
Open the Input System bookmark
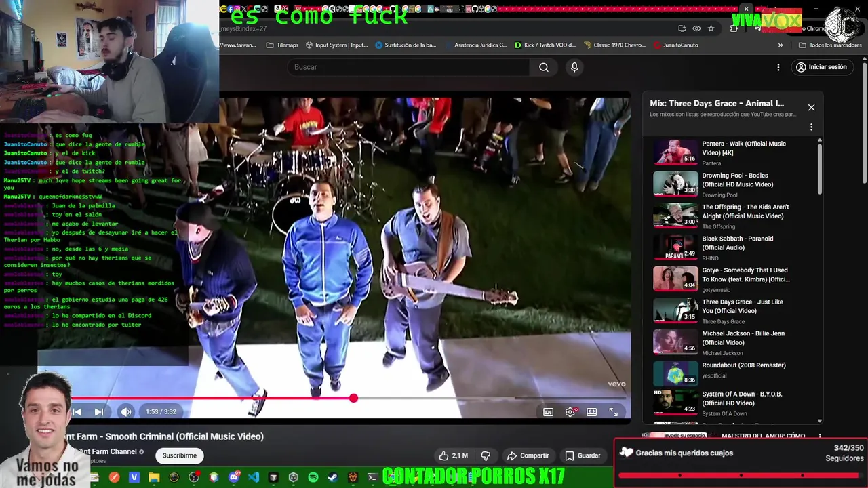pos(336,45)
